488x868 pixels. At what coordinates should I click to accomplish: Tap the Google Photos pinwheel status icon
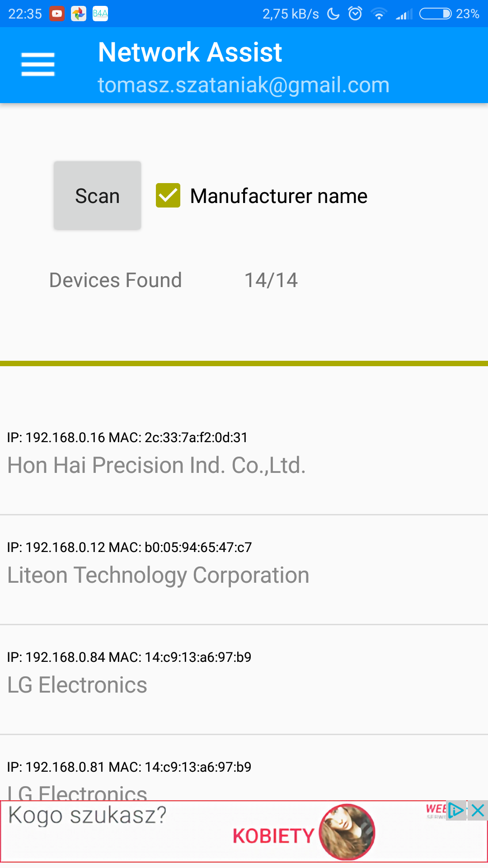[79, 14]
